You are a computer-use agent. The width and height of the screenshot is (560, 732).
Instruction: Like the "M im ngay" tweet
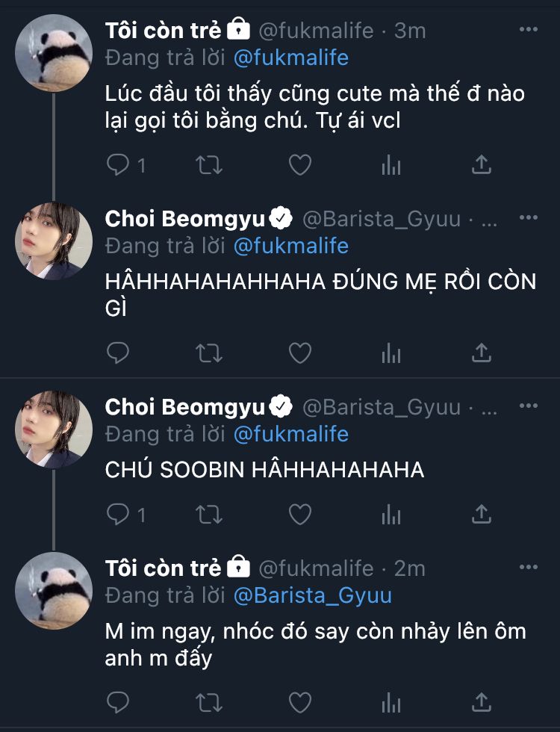click(x=299, y=701)
